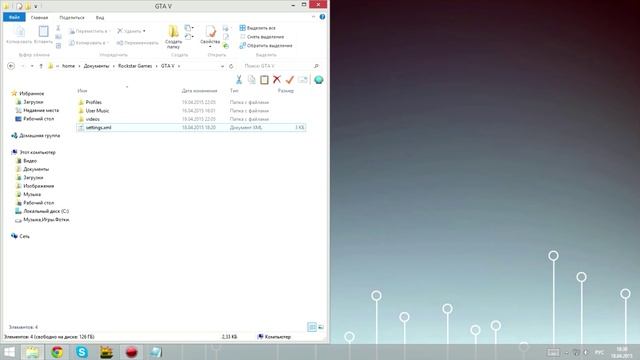Open the Файл (File) ribbon tab
This screenshot has height=360, width=640.
pos(14,17)
